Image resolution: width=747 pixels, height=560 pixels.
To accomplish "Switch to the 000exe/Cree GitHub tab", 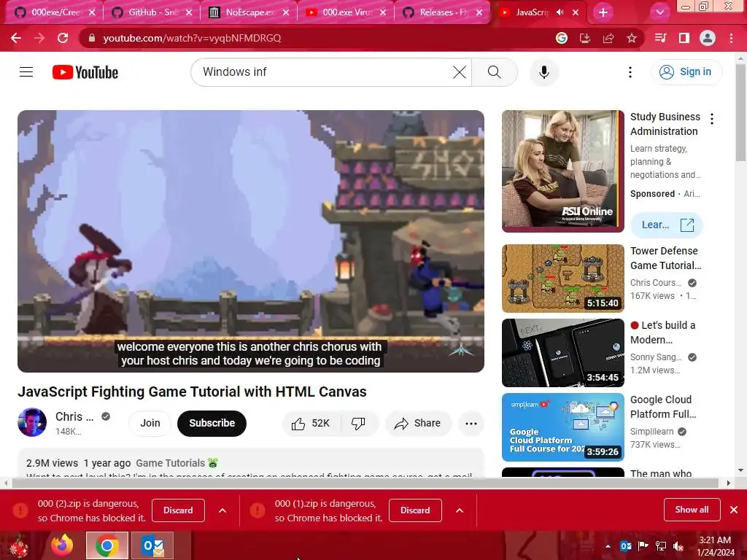I will 54,12.
